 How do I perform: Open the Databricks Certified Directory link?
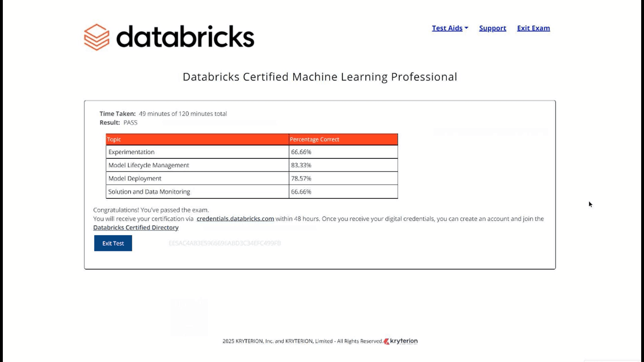point(136,228)
